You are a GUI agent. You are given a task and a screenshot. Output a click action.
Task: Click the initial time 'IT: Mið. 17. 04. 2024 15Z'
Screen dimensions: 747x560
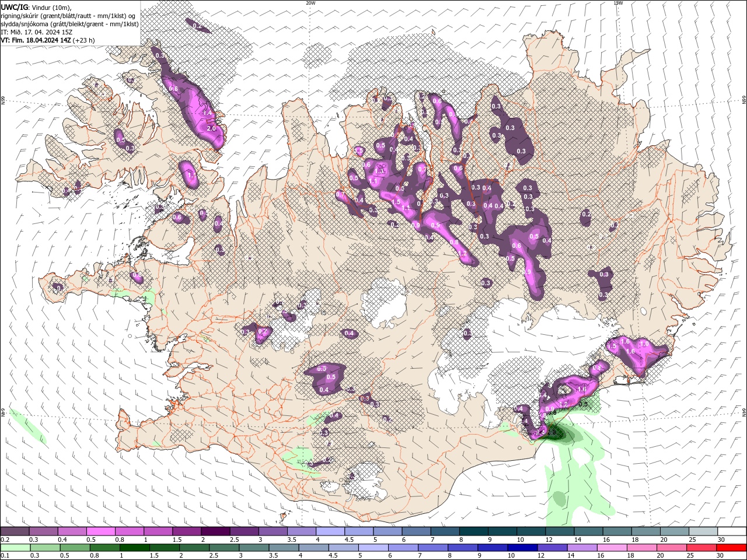(x=37, y=32)
